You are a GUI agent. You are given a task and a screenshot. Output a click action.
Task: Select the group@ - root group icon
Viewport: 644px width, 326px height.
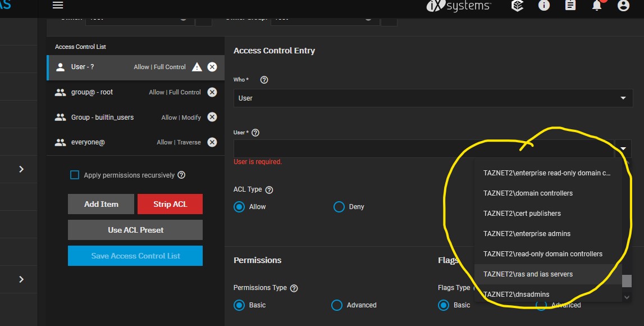61,93
